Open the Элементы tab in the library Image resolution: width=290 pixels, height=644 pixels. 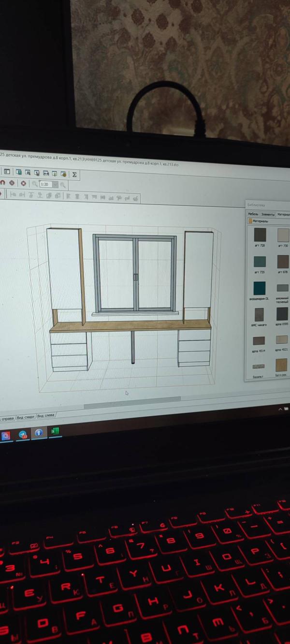[x=267, y=214]
